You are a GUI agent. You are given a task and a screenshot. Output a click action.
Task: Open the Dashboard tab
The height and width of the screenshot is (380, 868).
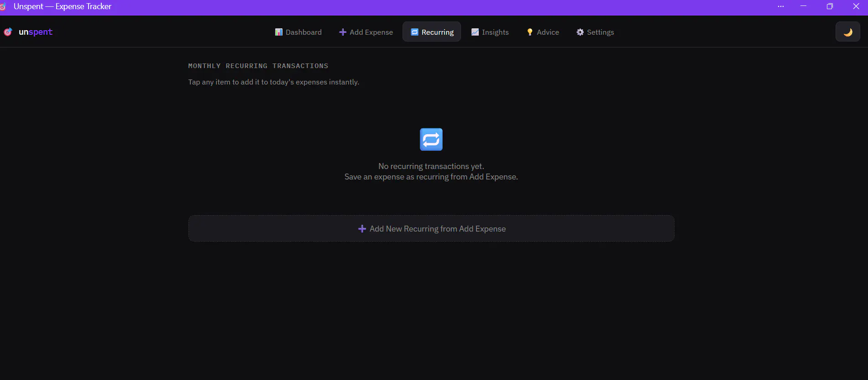click(x=298, y=32)
